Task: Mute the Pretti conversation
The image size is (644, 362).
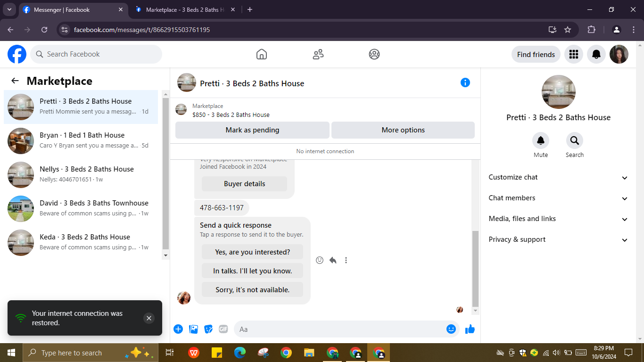Action: tap(541, 140)
